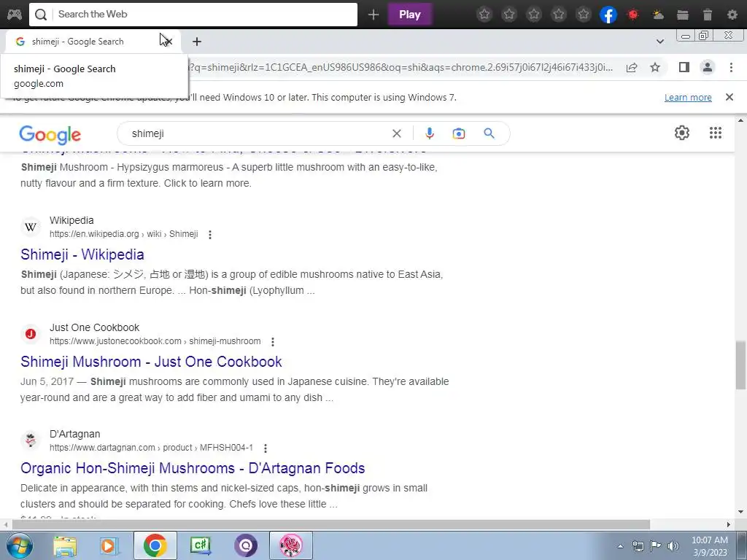The width and height of the screenshot is (747, 560).
Task: Launch the media player taskbar icon
Action: click(109, 545)
